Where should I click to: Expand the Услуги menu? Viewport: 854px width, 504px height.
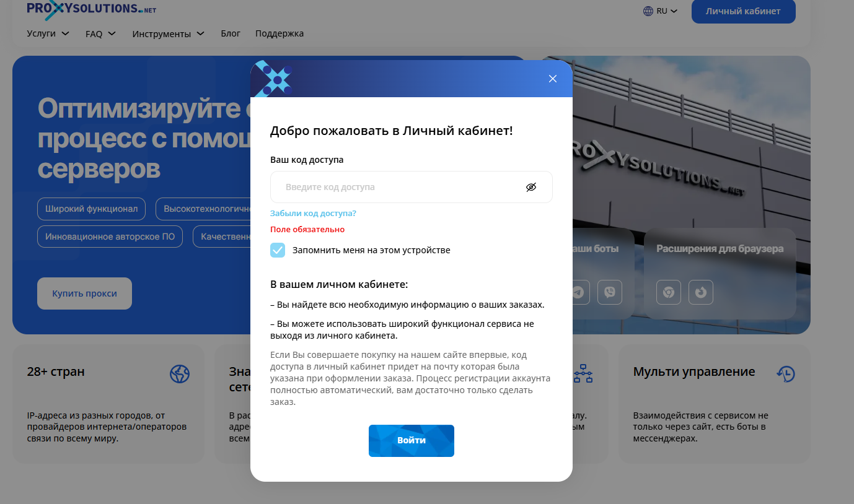point(48,33)
